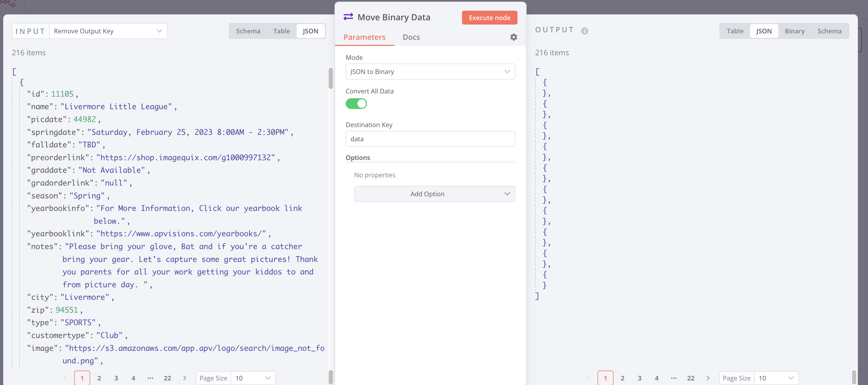Go to next page in input pagination
This screenshot has height=385, width=868.
point(184,378)
